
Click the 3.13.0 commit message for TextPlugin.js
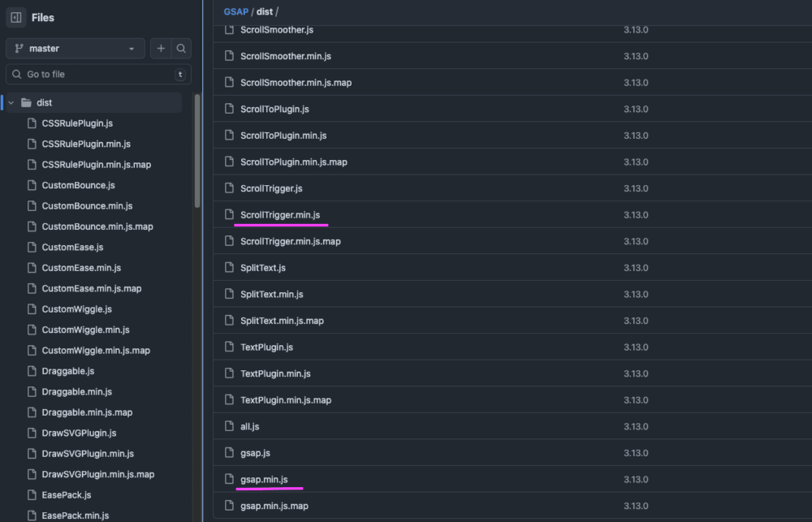click(636, 347)
